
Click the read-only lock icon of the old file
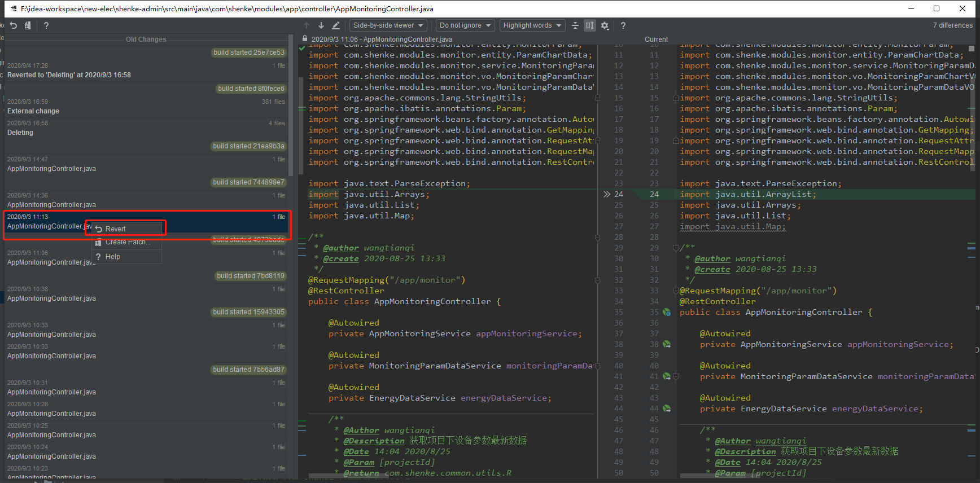(x=305, y=39)
